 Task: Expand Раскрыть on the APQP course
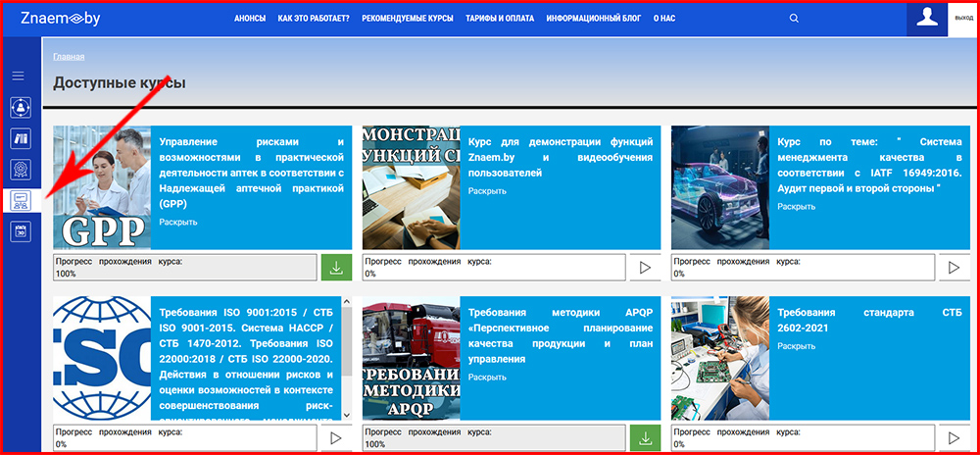(x=487, y=378)
